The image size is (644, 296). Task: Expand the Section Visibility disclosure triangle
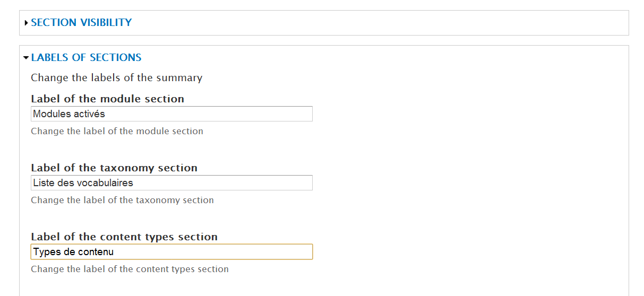click(x=27, y=23)
